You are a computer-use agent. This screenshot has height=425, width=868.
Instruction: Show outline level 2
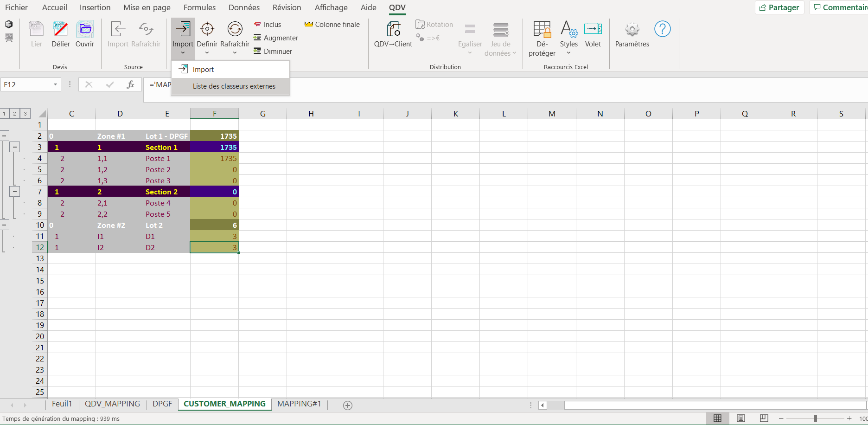coord(15,114)
